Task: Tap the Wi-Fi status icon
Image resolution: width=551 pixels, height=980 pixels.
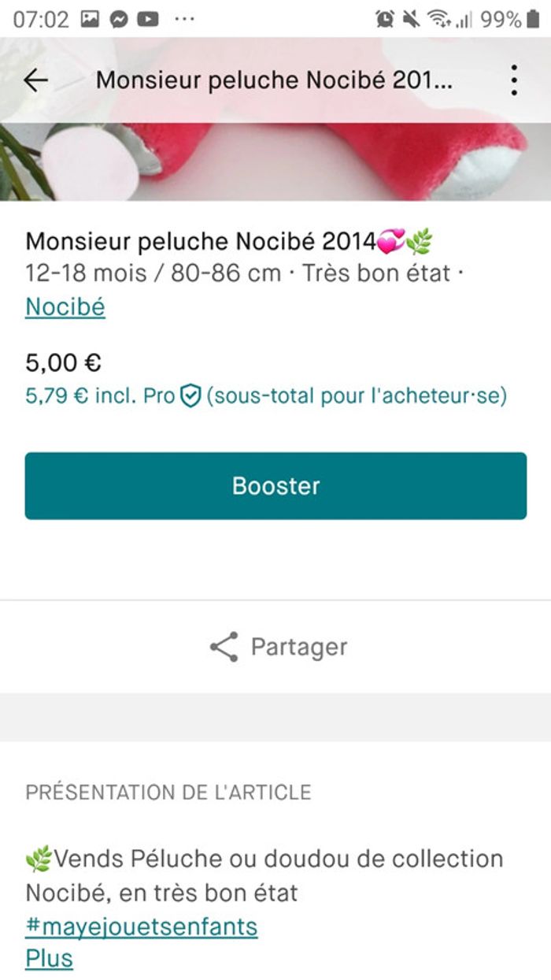Action: pyautogui.click(x=439, y=20)
